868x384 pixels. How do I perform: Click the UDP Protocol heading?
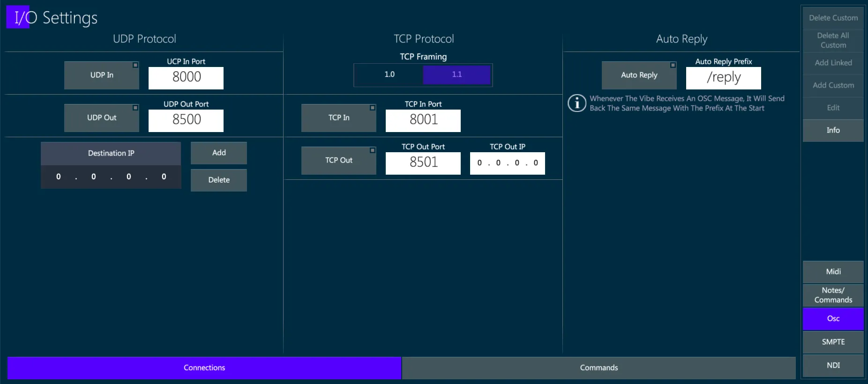(144, 39)
